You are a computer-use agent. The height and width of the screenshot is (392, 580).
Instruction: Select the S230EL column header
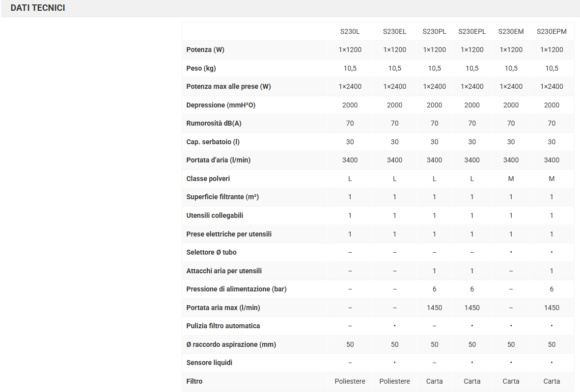[x=395, y=31]
